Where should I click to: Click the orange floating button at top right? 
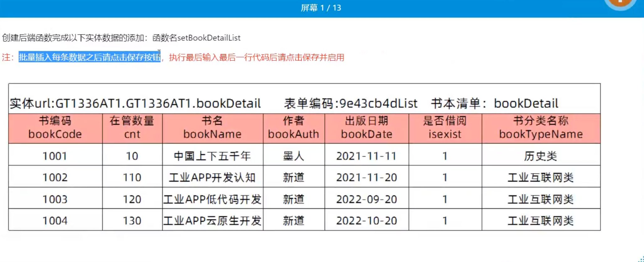(620, 4)
